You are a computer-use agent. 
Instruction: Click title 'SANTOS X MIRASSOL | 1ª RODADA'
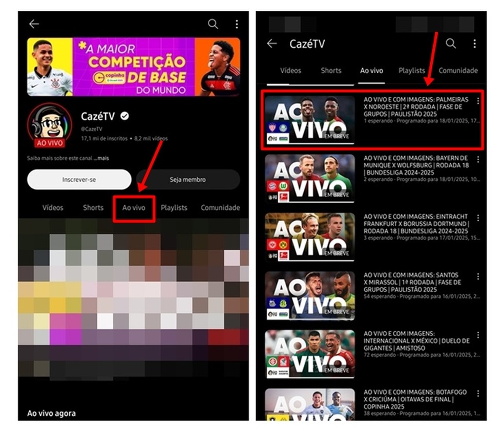point(412,282)
